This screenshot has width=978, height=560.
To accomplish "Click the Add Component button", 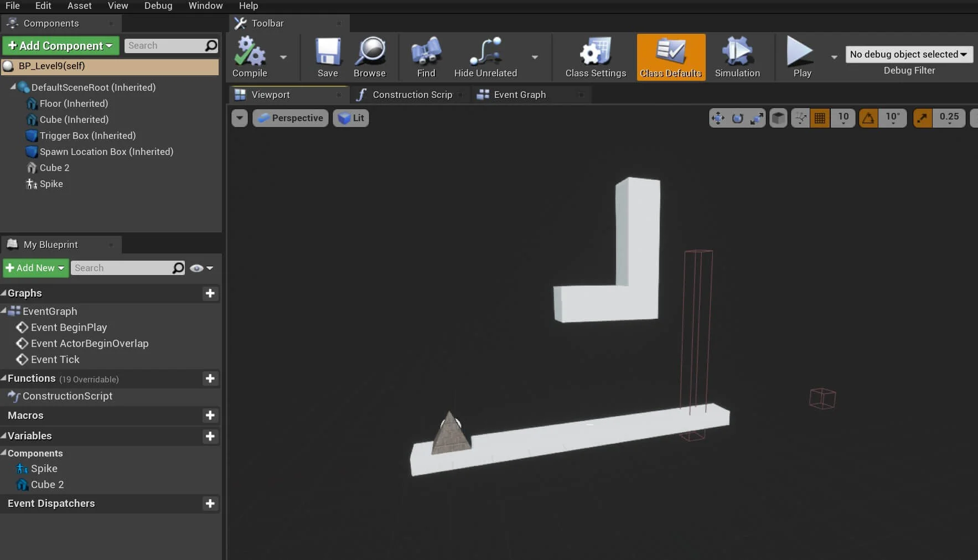I will pos(60,45).
